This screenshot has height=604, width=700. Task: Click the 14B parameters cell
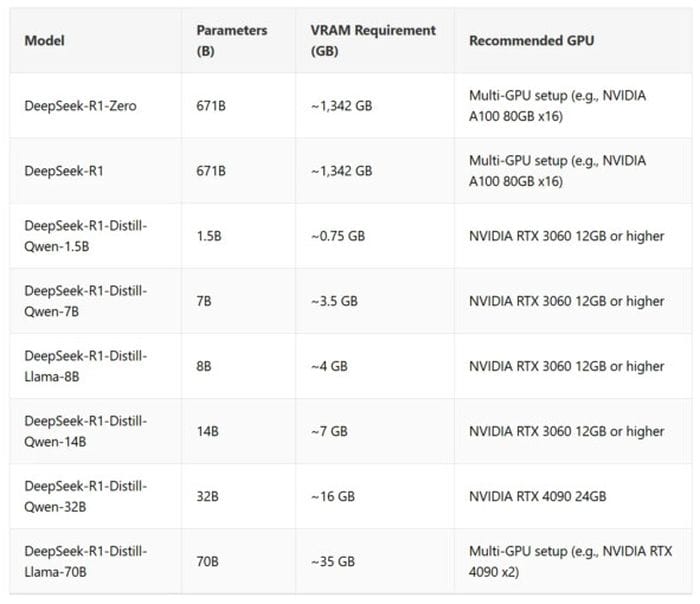tap(208, 431)
